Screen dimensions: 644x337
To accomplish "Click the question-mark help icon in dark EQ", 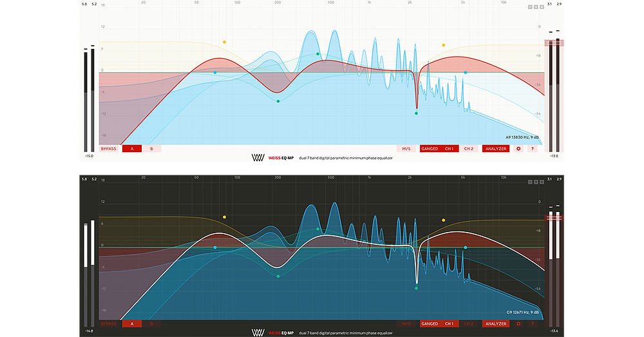I will point(533,324).
